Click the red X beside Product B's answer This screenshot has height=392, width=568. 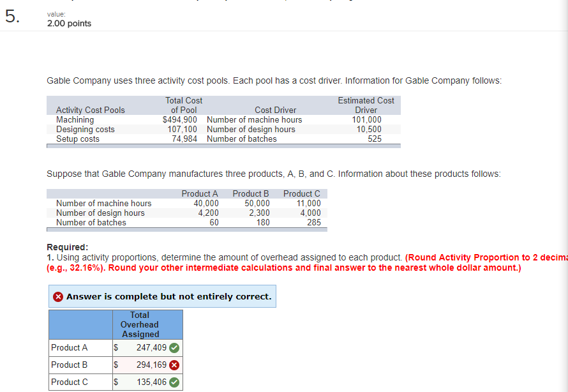(x=174, y=365)
